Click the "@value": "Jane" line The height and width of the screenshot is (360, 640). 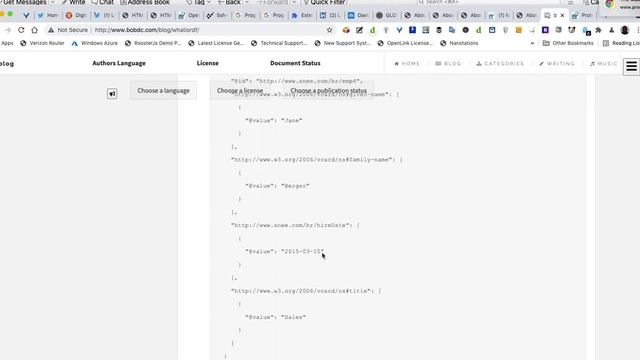click(273, 120)
